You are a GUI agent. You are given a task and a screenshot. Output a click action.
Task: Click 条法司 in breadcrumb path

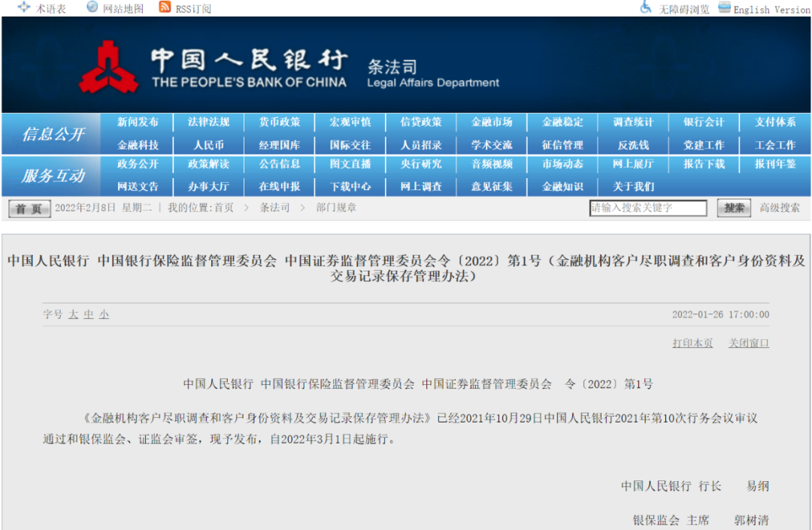[x=274, y=207]
